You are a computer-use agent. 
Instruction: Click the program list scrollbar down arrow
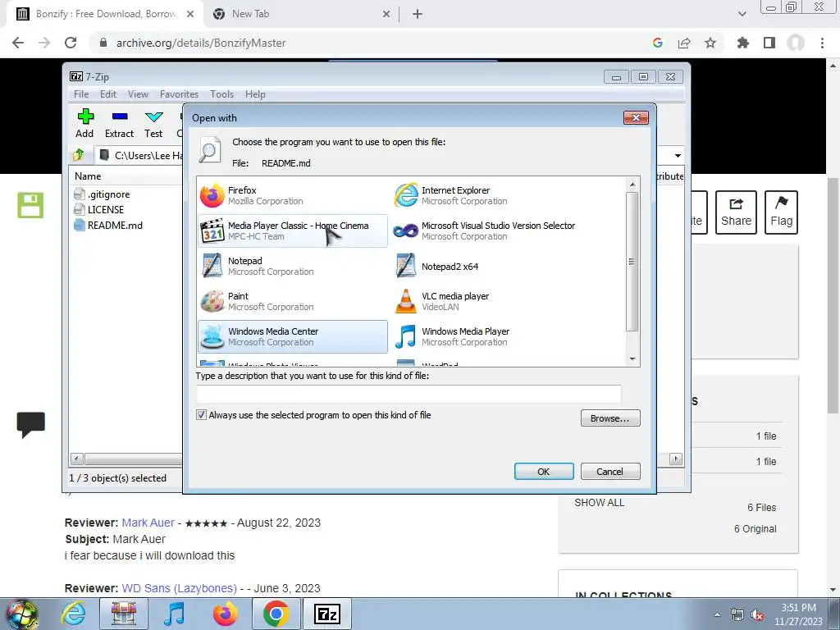pyautogui.click(x=632, y=359)
